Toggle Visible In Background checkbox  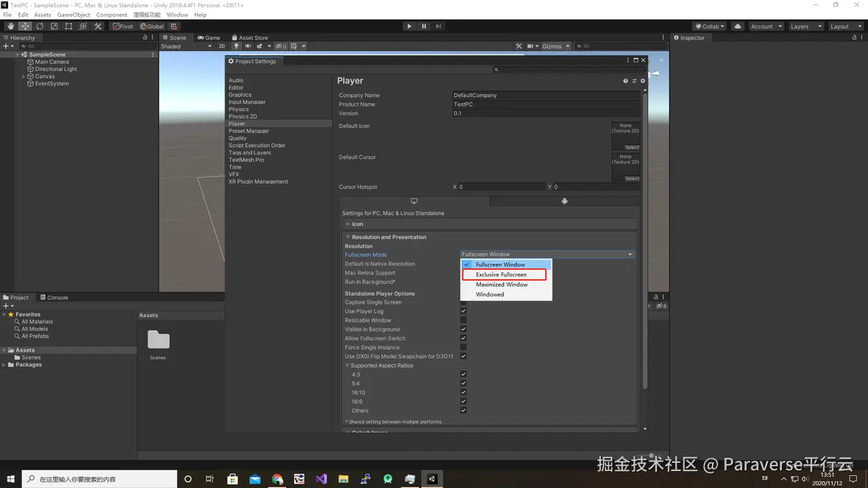pyautogui.click(x=464, y=329)
